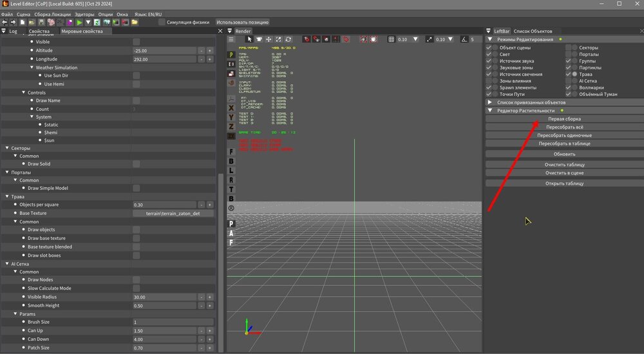The width and height of the screenshot is (644, 354).
Task: Toggle the Draw Solid checkbox under Секторы
Action: [x=137, y=164]
